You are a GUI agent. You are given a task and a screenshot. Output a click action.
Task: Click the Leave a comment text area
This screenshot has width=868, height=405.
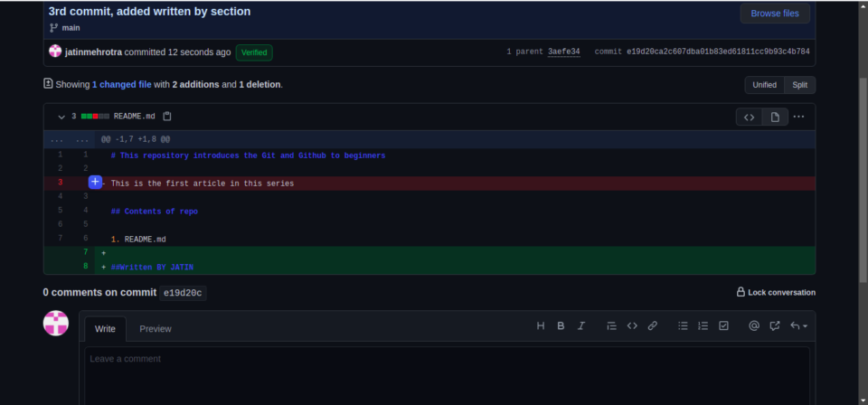point(448,376)
